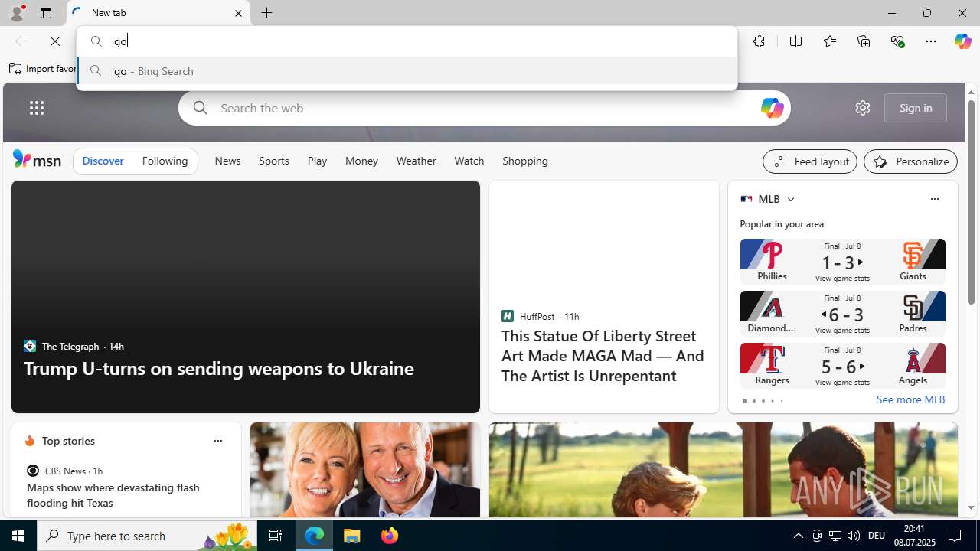This screenshot has width=980, height=551.
Task: Open the Collections icon
Action: (x=864, y=41)
